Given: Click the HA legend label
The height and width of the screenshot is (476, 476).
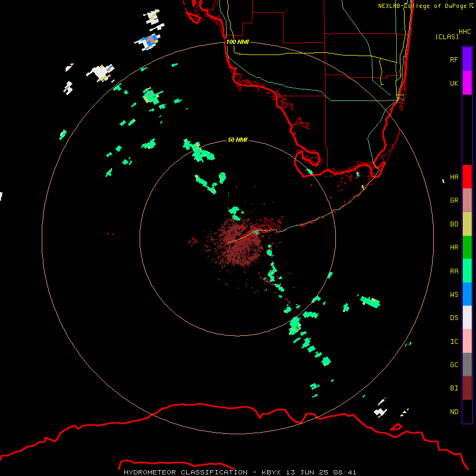Looking at the screenshot, I should tap(454, 177).
